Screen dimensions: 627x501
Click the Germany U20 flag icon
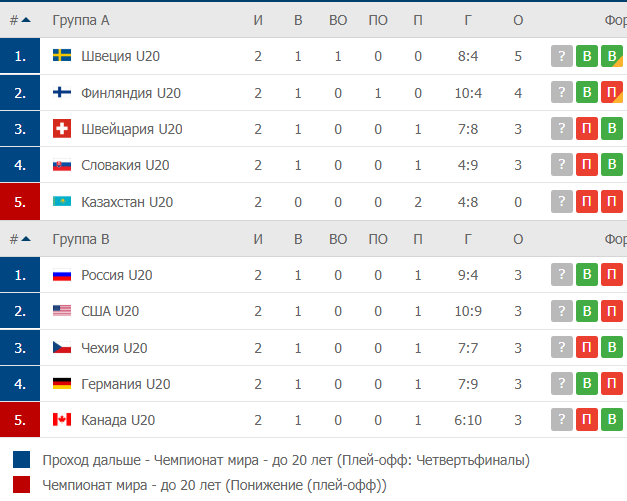62,383
